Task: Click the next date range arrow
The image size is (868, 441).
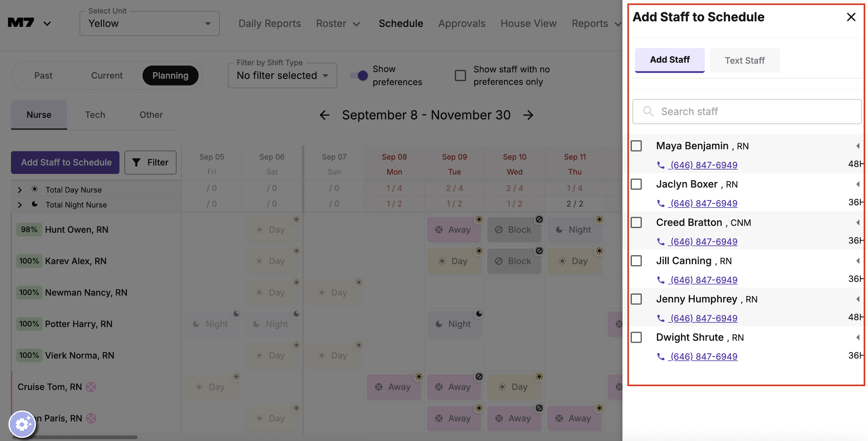Action: (x=528, y=115)
